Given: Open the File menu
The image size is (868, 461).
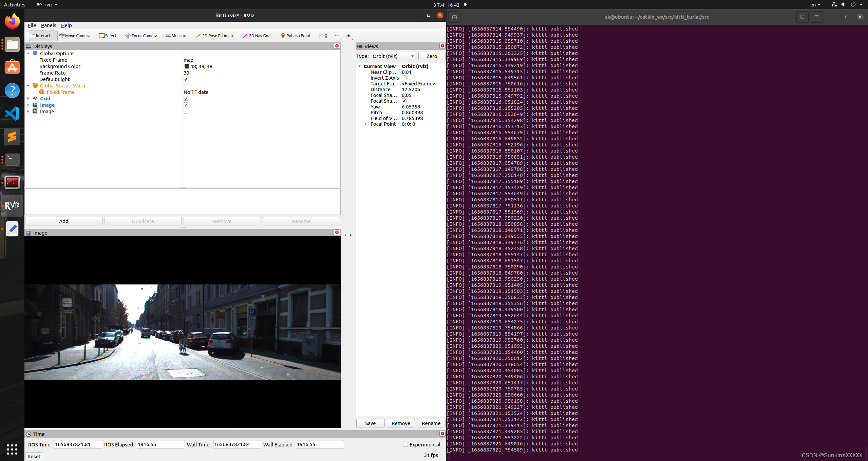Looking at the screenshot, I should [x=32, y=25].
